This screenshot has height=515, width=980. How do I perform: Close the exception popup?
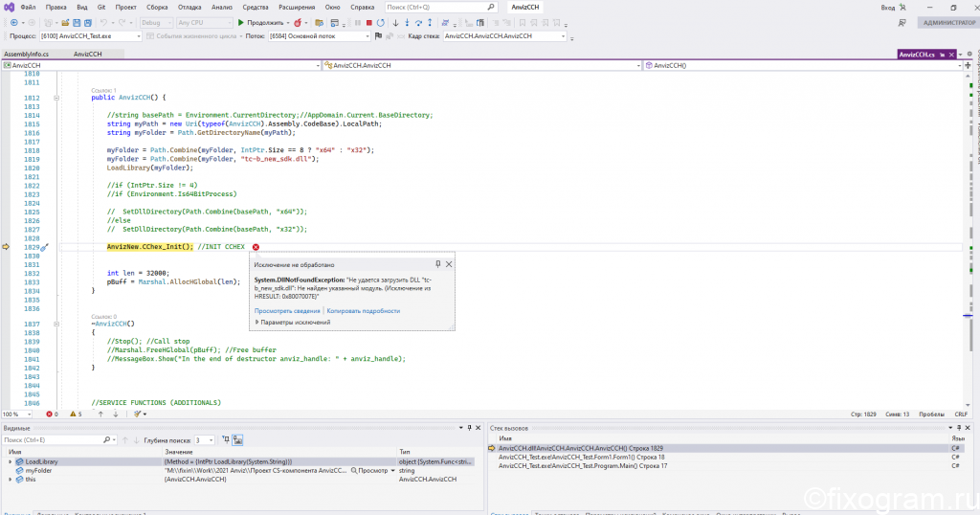[x=449, y=264]
